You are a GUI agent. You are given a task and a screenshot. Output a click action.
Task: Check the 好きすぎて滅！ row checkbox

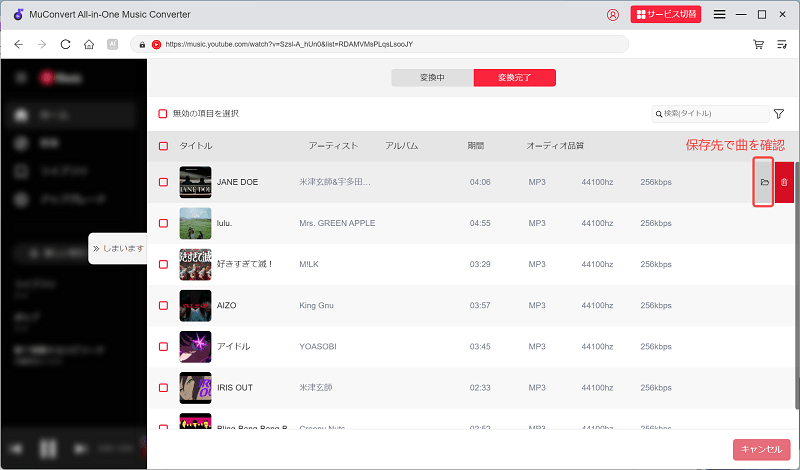163,264
